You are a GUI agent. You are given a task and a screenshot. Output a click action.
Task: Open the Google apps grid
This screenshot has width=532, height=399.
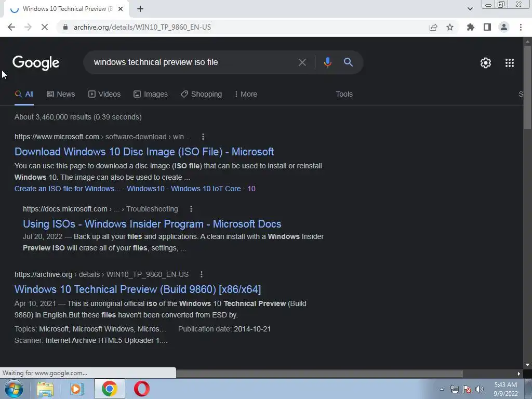click(510, 63)
